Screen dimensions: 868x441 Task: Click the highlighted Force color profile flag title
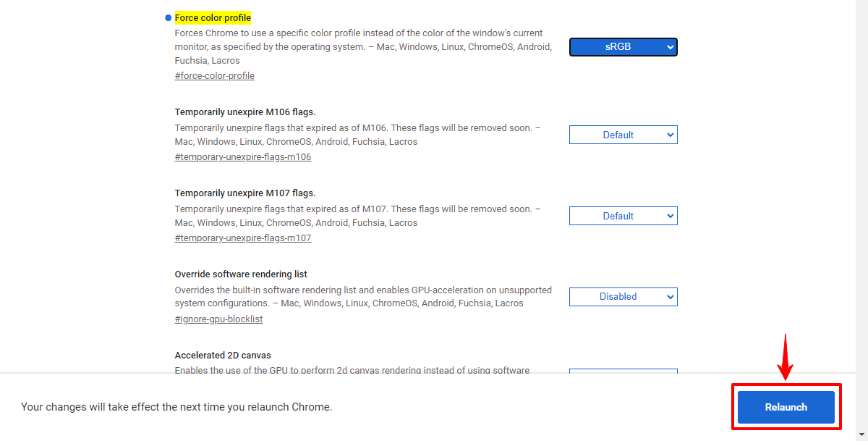[x=213, y=17]
